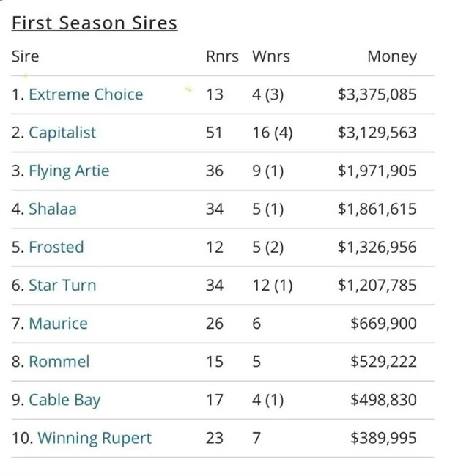Viewport: 469px width, 476px height.
Task: Click Capitalist's 51 runners value
Action: [215, 133]
